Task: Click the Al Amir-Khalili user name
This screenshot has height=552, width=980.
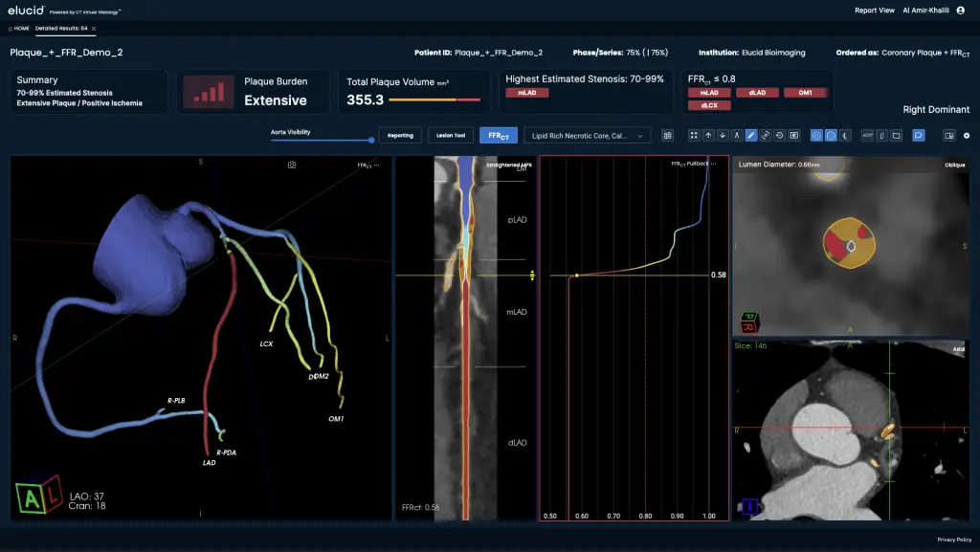Action: click(x=925, y=10)
